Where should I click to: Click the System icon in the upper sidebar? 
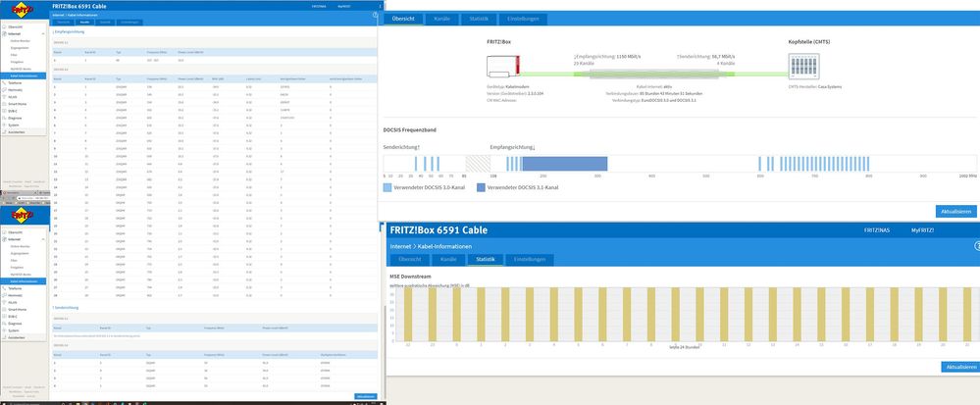tap(4, 125)
